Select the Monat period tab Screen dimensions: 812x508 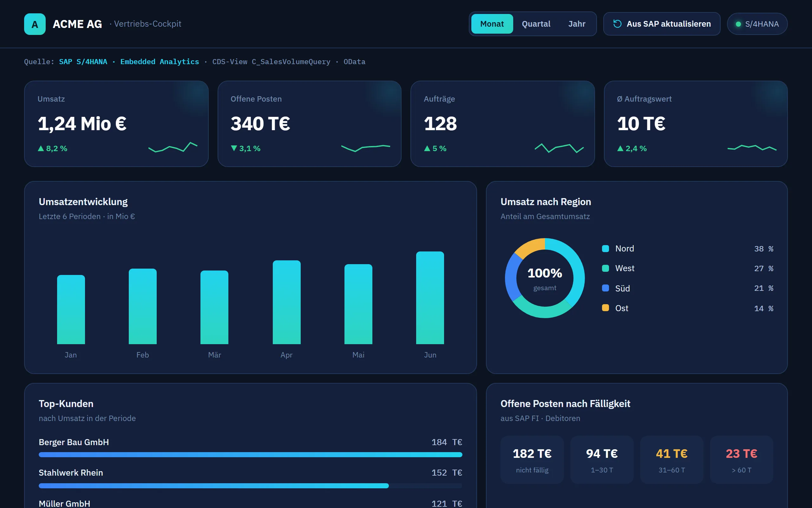coord(492,24)
